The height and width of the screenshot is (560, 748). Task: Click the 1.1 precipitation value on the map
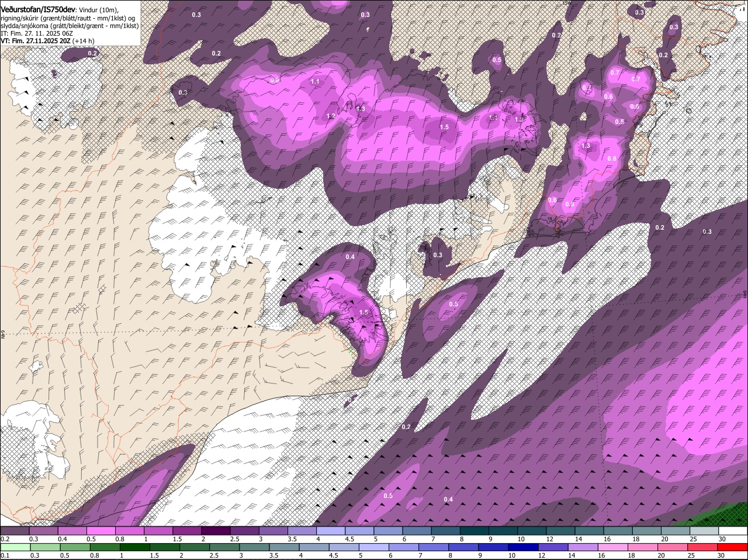coord(315,81)
